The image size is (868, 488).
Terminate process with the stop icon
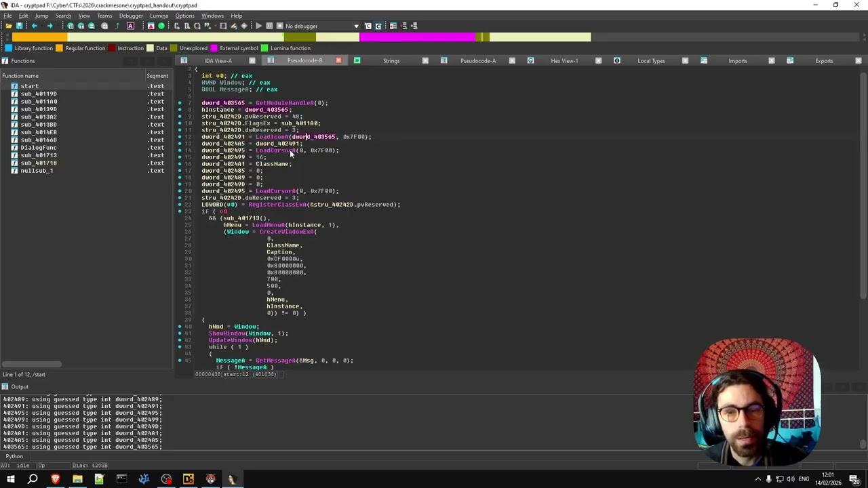click(279, 26)
